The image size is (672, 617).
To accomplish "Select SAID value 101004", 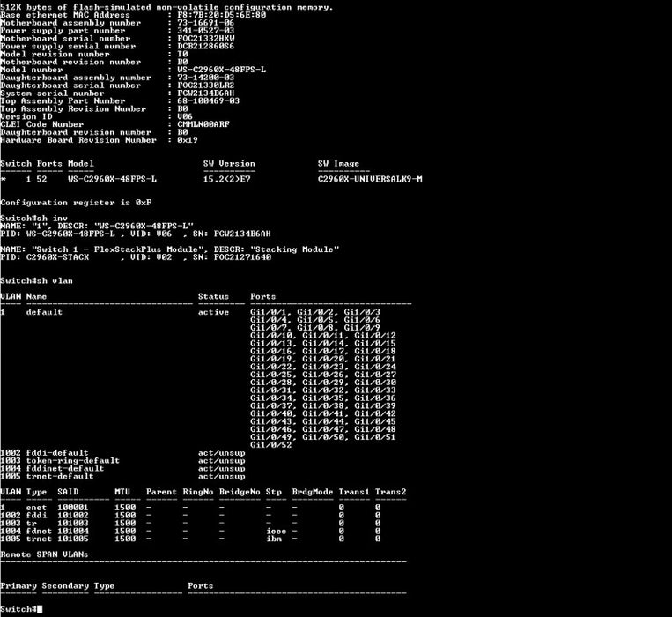I will 73,532.
